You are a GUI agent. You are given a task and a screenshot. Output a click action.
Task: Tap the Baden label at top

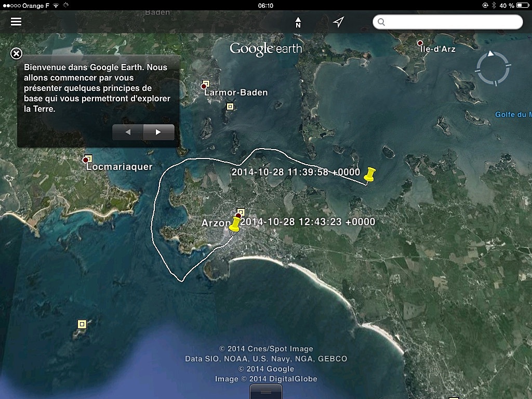tap(157, 12)
